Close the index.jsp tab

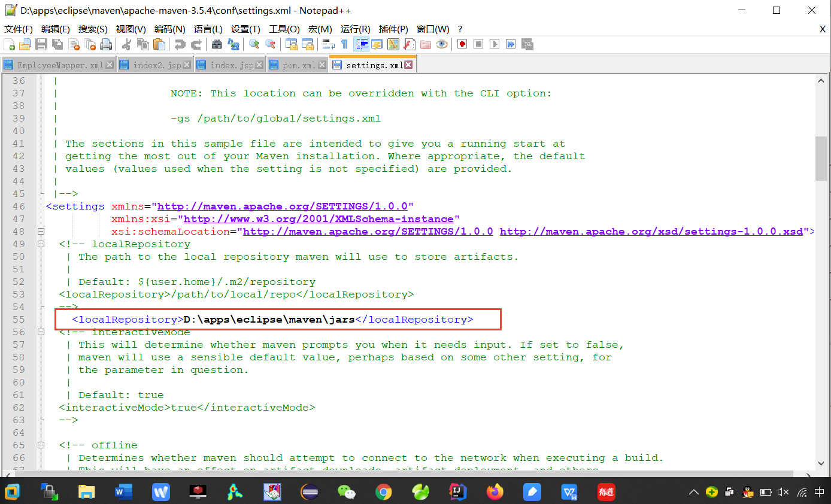[x=259, y=65]
